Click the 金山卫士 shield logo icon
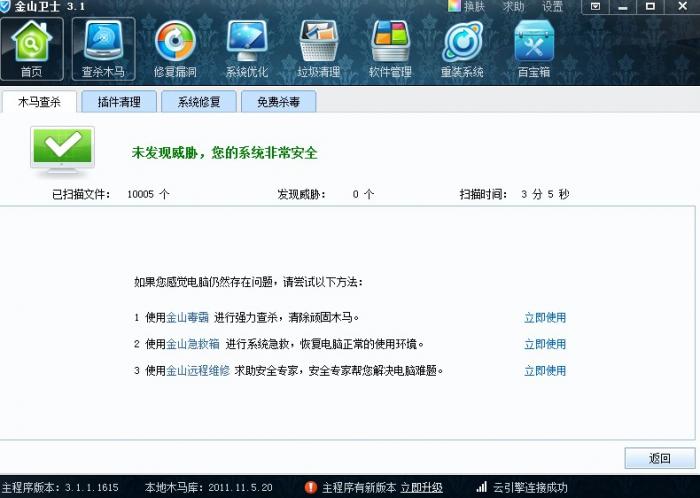The image size is (700, 498). point(5,6)
